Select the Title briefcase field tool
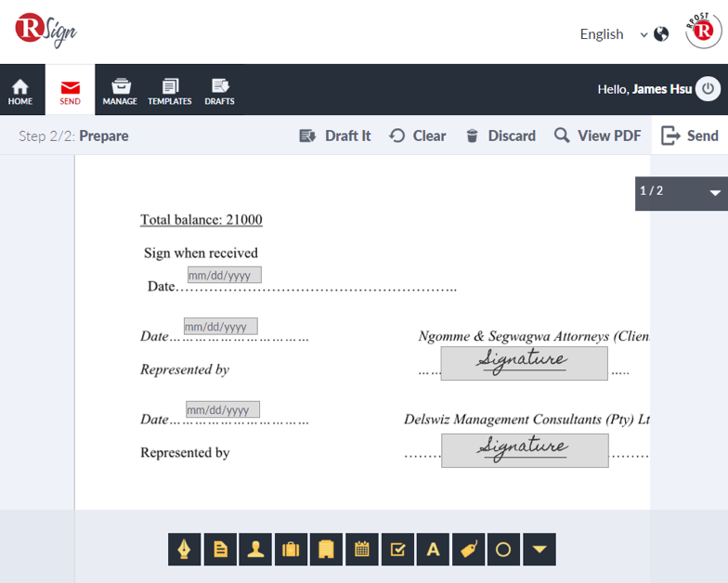728x583 pixels. click(291, 550)
